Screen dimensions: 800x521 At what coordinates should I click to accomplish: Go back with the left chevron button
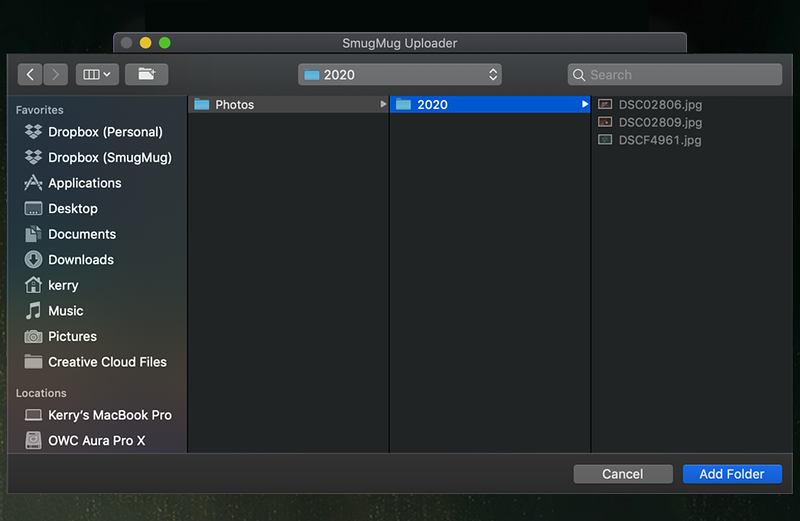pos(30,75)
